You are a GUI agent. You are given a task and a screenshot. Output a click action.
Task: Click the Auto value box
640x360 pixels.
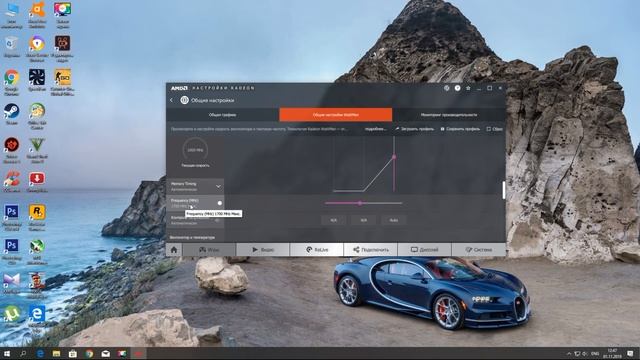point(394,220)
